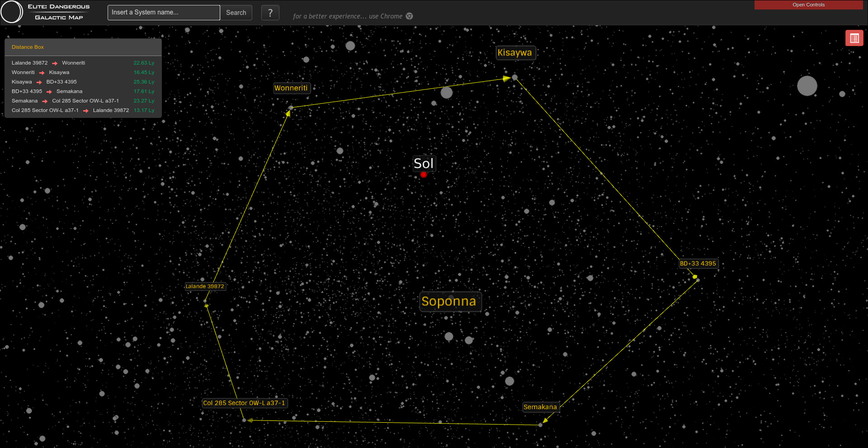Image resolution: width=868 pixels, height=448 pixels.
Task: Click the Semakana star node on route
Action: (x=540, y=425)
